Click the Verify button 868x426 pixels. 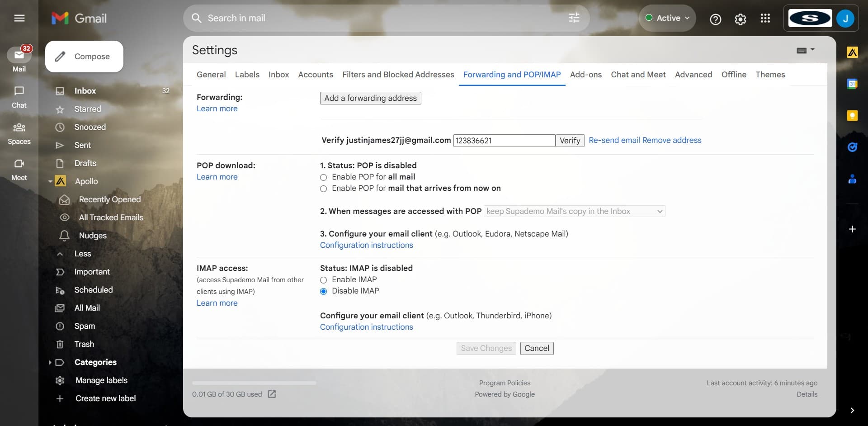569,140
